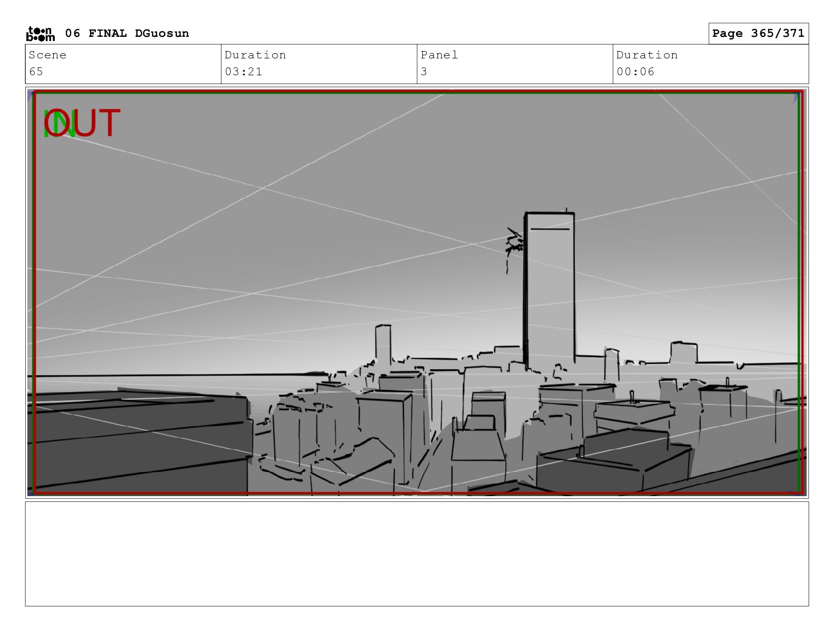This screenshot has height=644, width=834.
Task: Click the Toon Boom logo
Action: click(40, 34)
